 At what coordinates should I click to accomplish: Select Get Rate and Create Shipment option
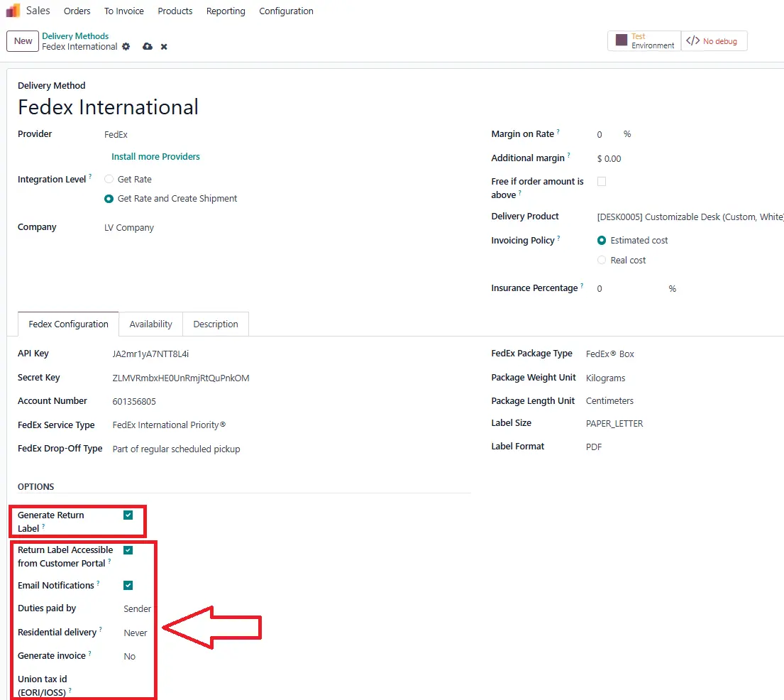click(109, 199)
